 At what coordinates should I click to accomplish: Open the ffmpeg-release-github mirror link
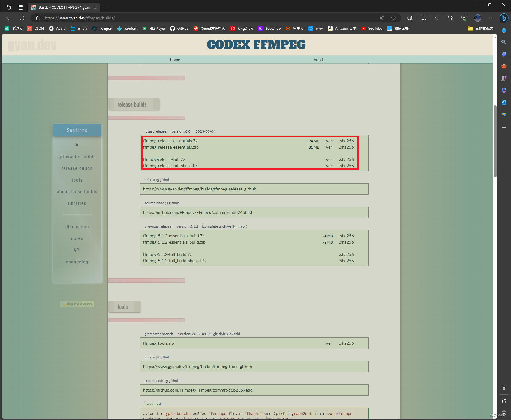click(200, 189)
